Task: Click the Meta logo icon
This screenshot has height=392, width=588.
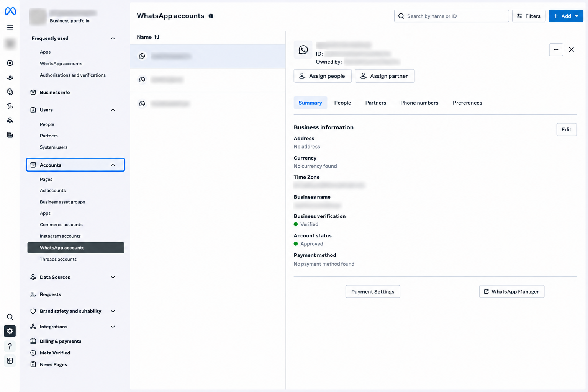Action: (x=10, y=11)
